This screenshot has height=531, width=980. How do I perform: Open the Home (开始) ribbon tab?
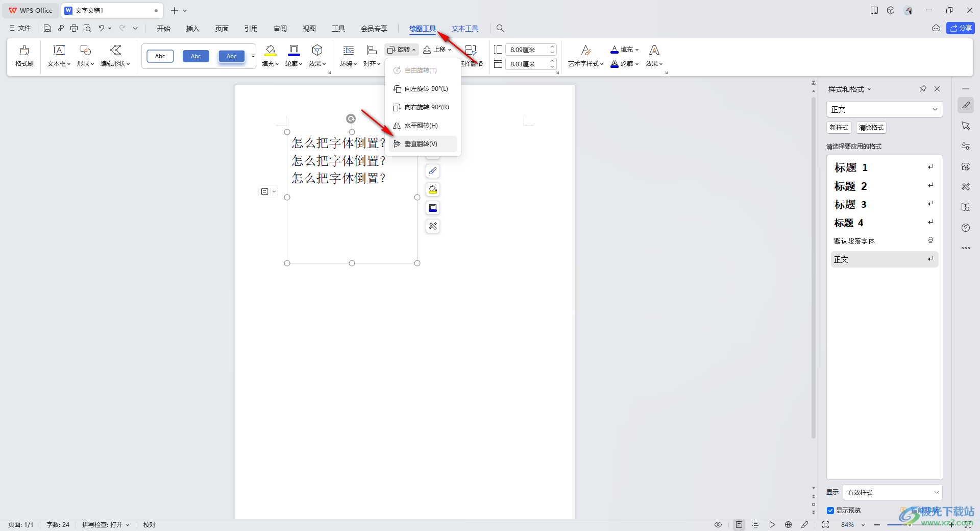tap(163, 29)
